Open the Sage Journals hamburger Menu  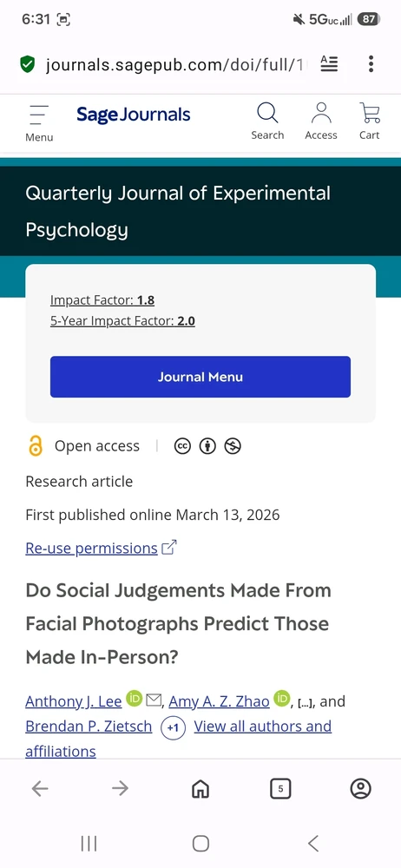click(39, 123)
